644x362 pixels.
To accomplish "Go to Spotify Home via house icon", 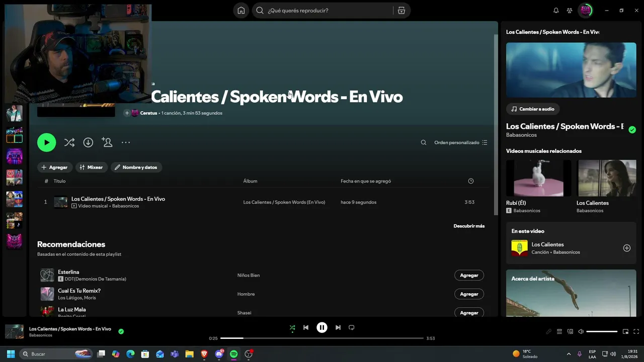I will 242,11.
